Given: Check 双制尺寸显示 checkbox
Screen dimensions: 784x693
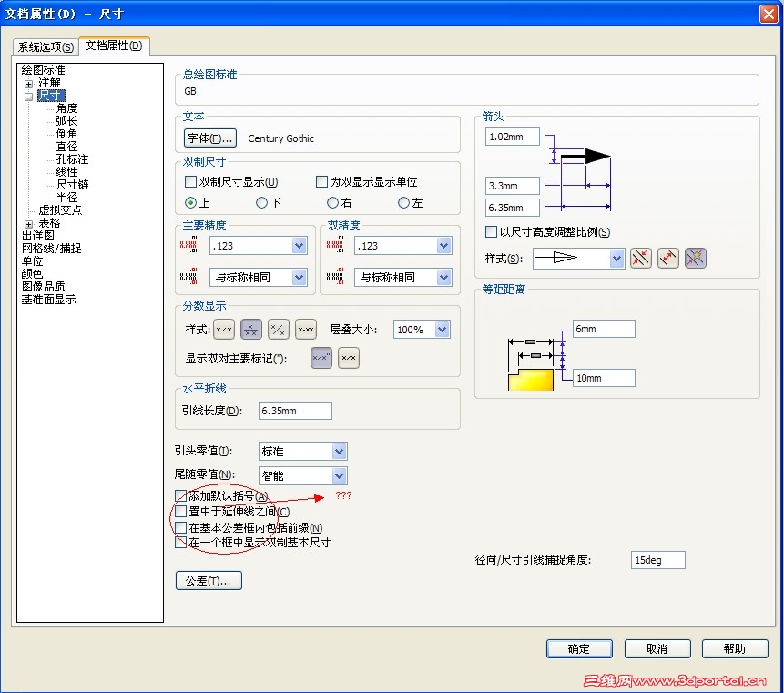Looking at the screenshot, I should coord(190,181).
